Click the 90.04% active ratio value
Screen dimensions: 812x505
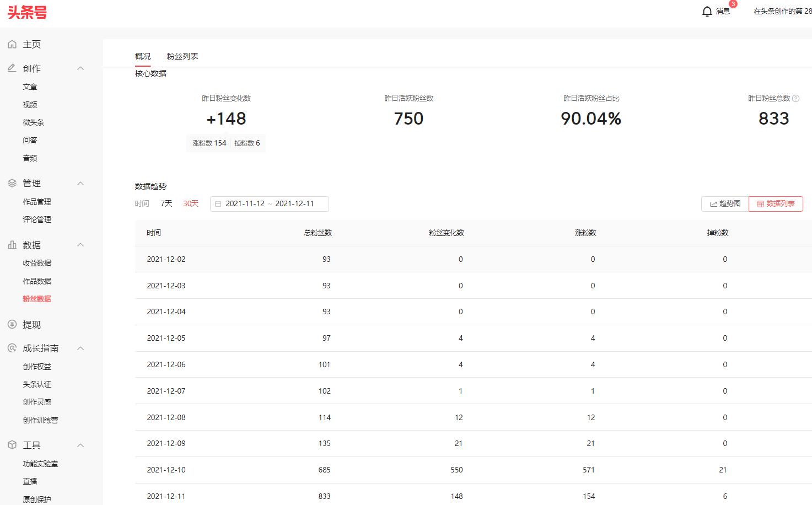[591, 119]
